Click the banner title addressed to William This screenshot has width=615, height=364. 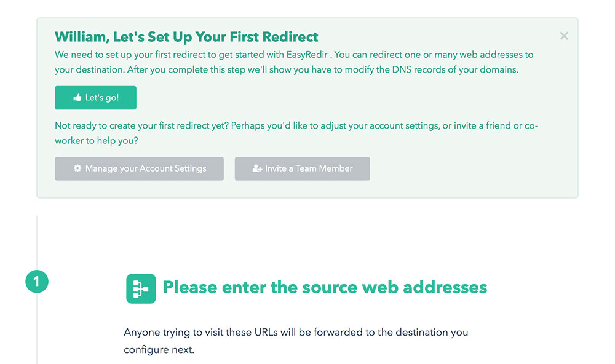[x=186, y=37]
